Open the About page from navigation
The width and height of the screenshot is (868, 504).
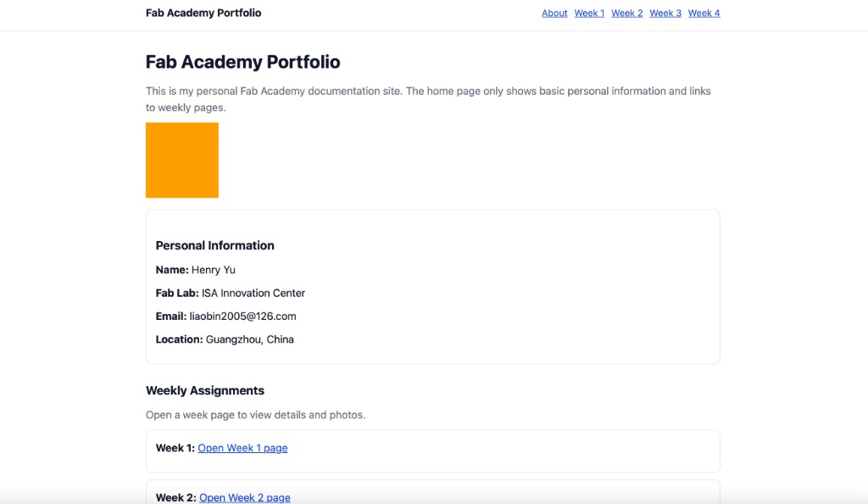click(x=554, y=13)
